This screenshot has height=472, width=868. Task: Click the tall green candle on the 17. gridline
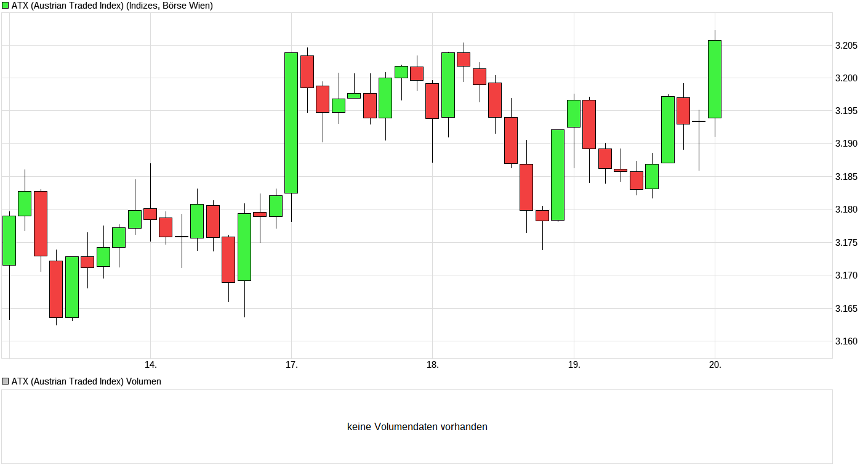[291, 123]
